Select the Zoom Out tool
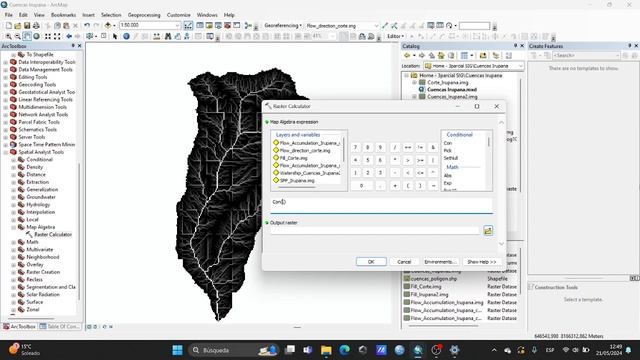 [18, 36]
